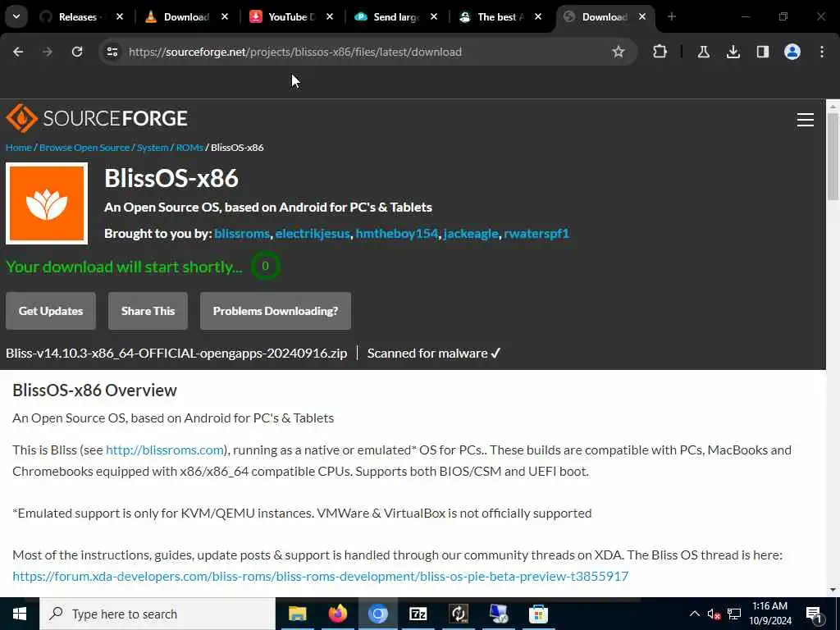Open the XDA developers forum thread link
840x630 pixels.
pos(321,577)
